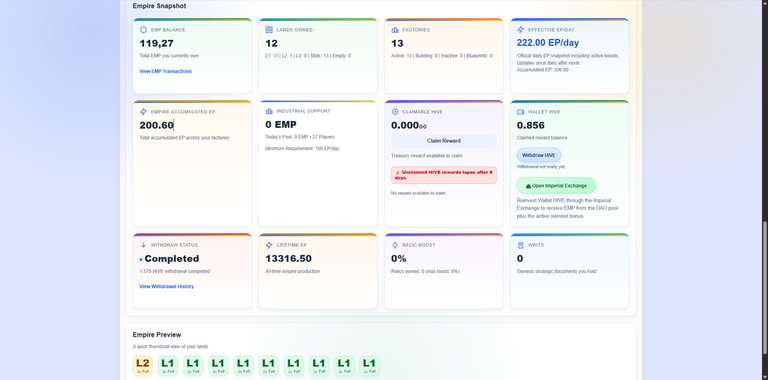
Task: Click the '1.576 HIVE withdrawal completed' text
Action: 174,271
